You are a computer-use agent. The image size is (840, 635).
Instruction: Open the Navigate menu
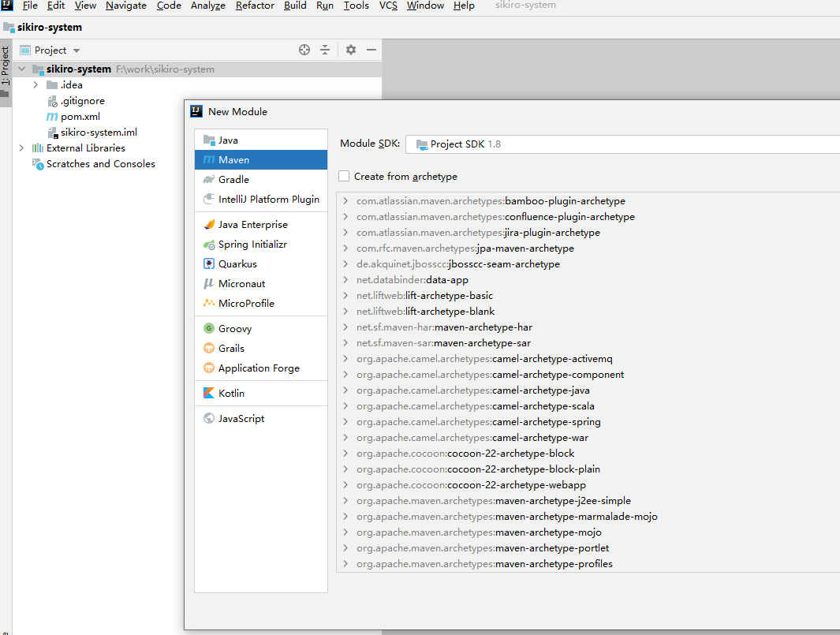pyautogui.click(x=126, y=6)
